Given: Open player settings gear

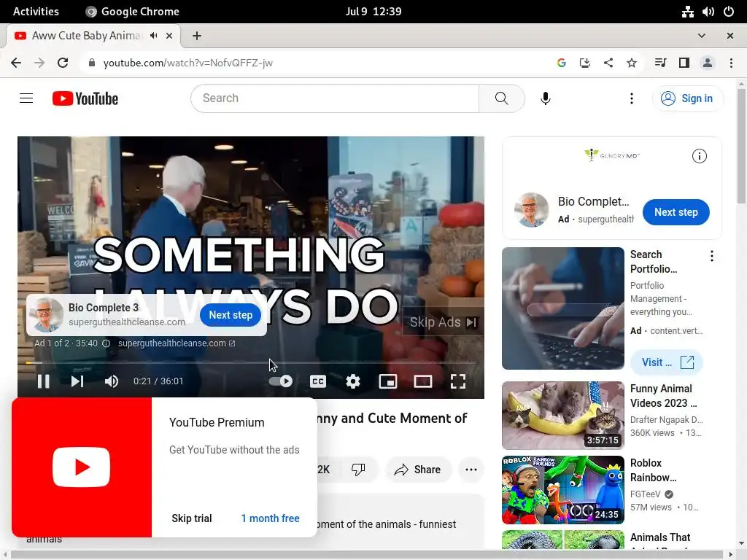Looking at the screenshot, I should (353, 381).
